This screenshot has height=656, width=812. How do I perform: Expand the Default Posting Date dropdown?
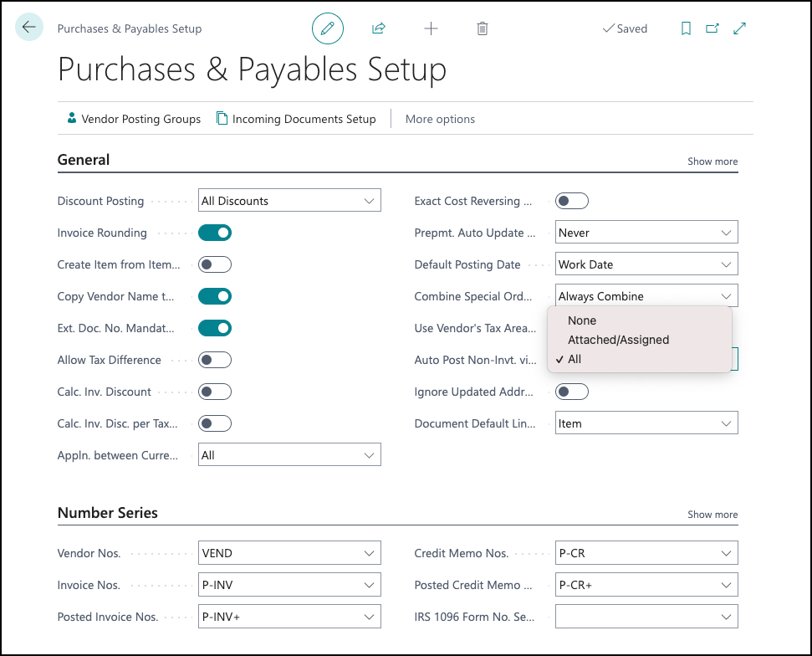(646, 264)
